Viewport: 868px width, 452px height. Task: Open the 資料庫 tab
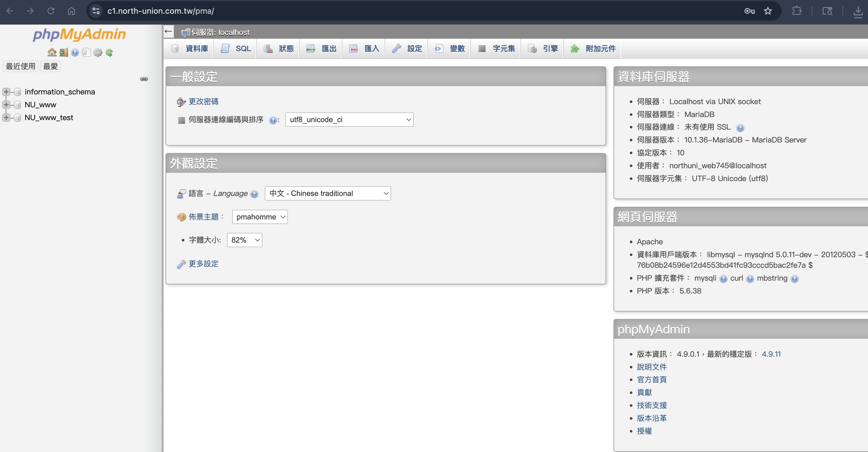click(189, 49)
